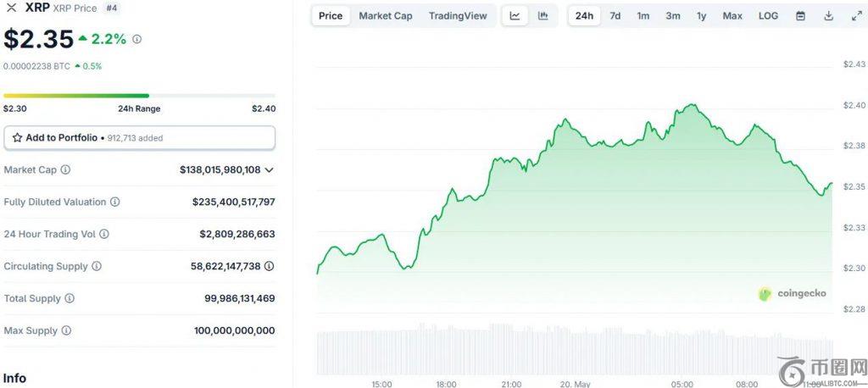Click the #4 rank badge
This screenshot has width=868, height=388.
pyautogui.click(x=112, y=8)
